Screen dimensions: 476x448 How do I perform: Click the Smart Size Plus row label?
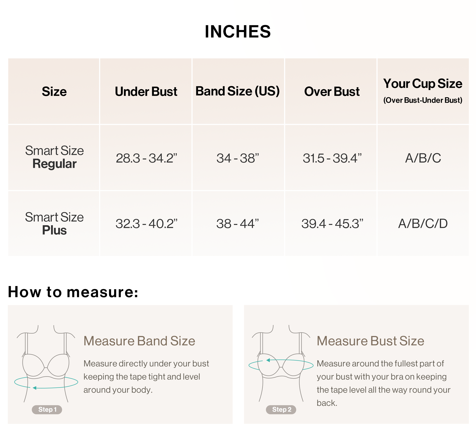pos(54,224)
